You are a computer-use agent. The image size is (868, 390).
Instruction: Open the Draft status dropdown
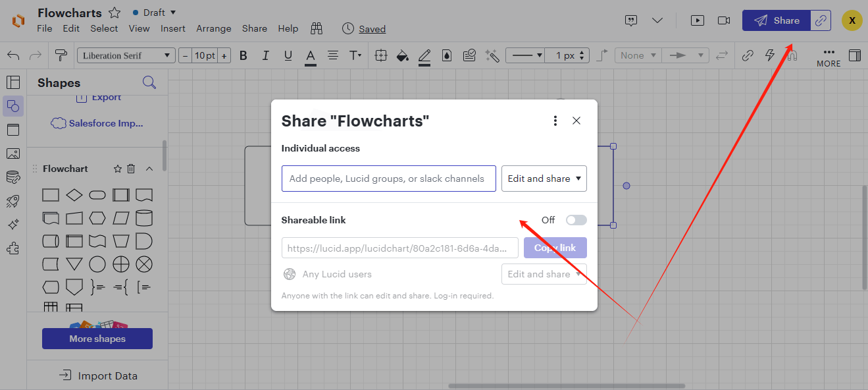155,13
